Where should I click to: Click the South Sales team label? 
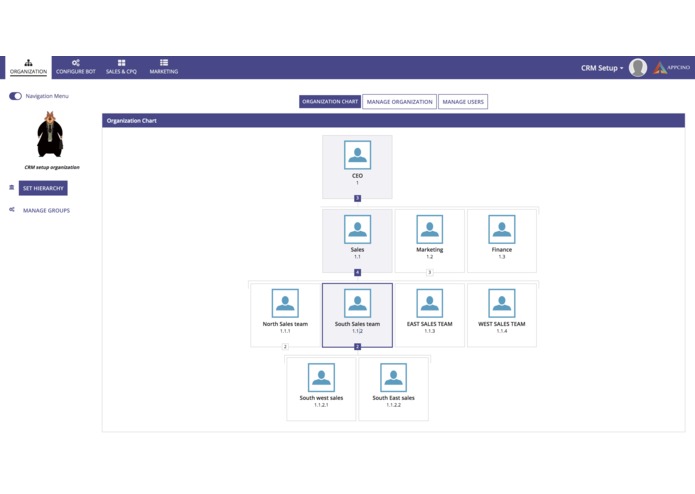point(357,324)
